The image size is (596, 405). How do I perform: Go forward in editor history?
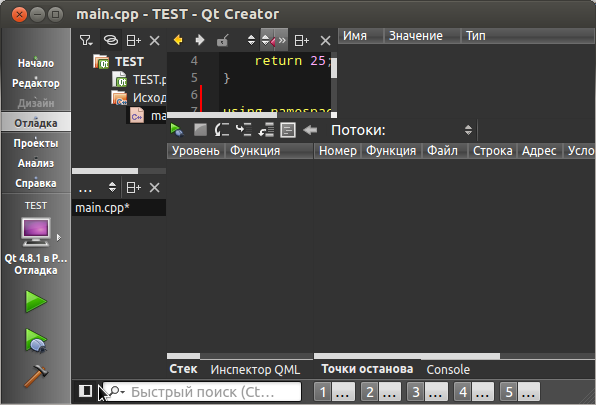click(200, 40)
